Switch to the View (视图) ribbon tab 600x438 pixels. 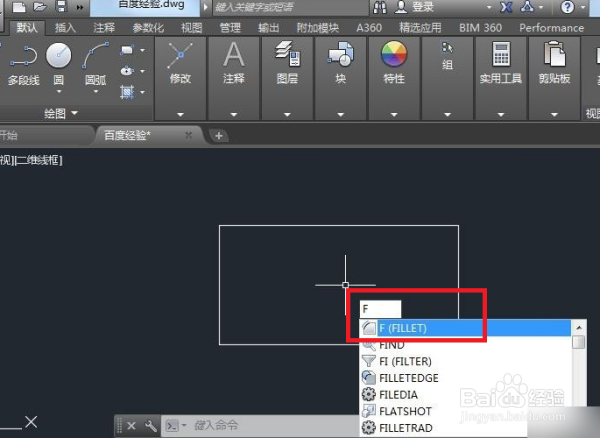(x=191, y=28)
